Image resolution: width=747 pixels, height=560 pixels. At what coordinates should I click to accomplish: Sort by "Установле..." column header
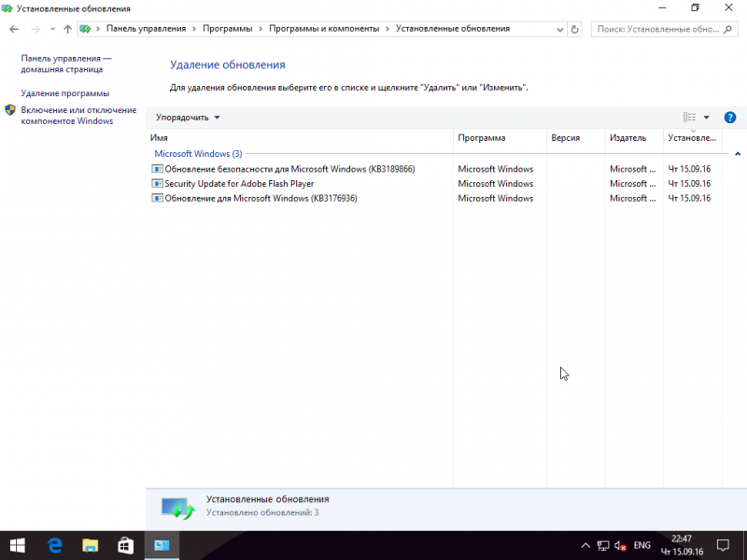(692, 138)
